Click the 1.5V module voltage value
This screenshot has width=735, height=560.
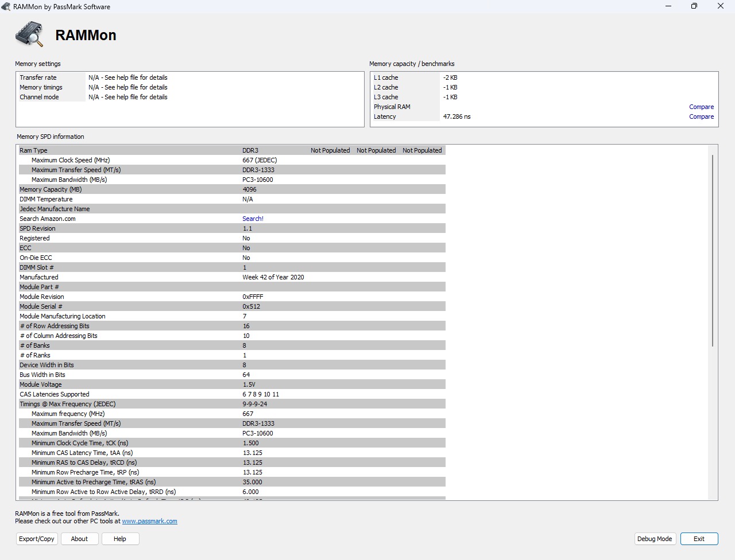tap(249, 384)
